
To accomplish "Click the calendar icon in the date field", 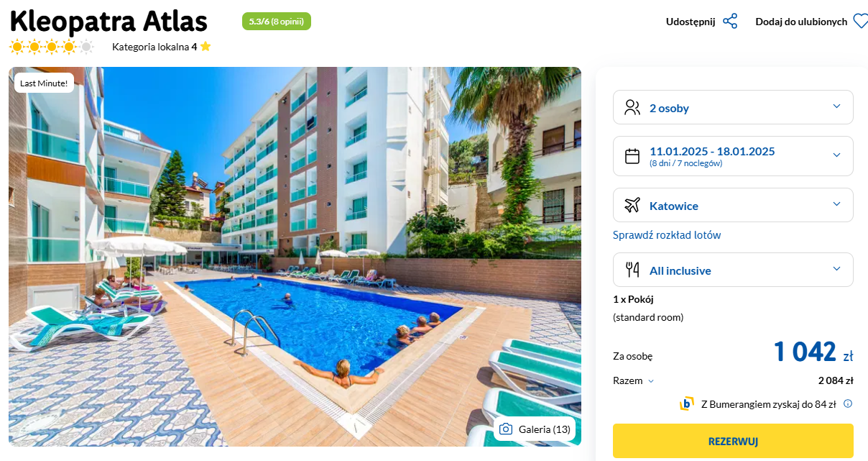I will coord(632,156).
